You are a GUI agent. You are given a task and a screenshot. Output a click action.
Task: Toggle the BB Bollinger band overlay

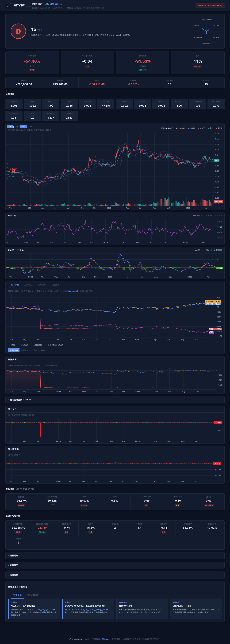tap(17, 126)
